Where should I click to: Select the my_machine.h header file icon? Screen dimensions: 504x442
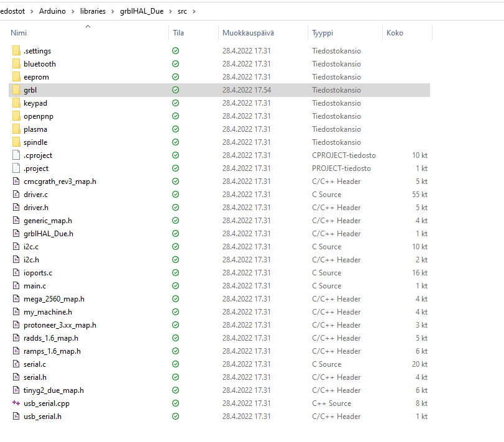click(x=16, y=312)
